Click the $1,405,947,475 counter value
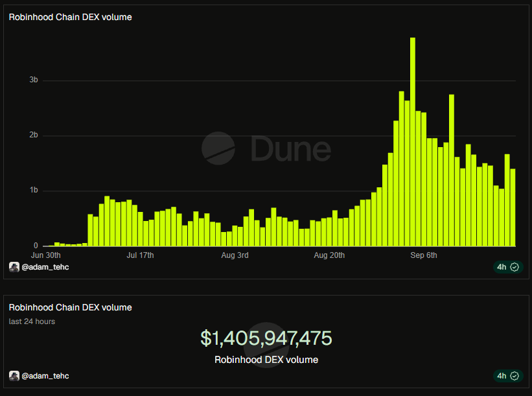The image size is (532, 396). [266, 338]
